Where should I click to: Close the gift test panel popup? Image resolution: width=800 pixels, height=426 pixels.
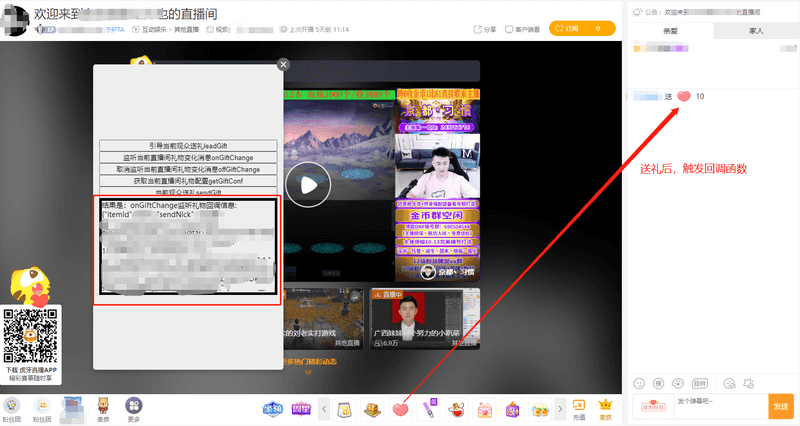(283, 64)
